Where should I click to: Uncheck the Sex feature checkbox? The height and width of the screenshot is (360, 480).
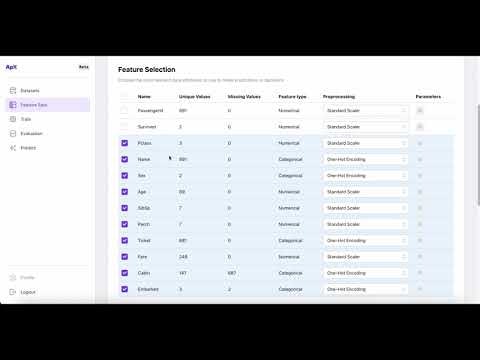124,176
